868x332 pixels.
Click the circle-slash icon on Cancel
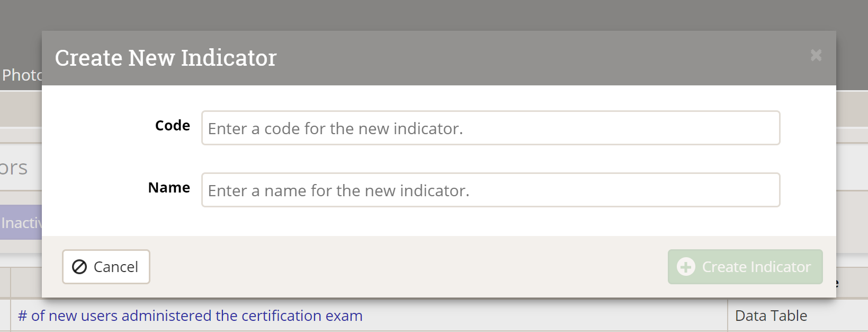(79, 267)
